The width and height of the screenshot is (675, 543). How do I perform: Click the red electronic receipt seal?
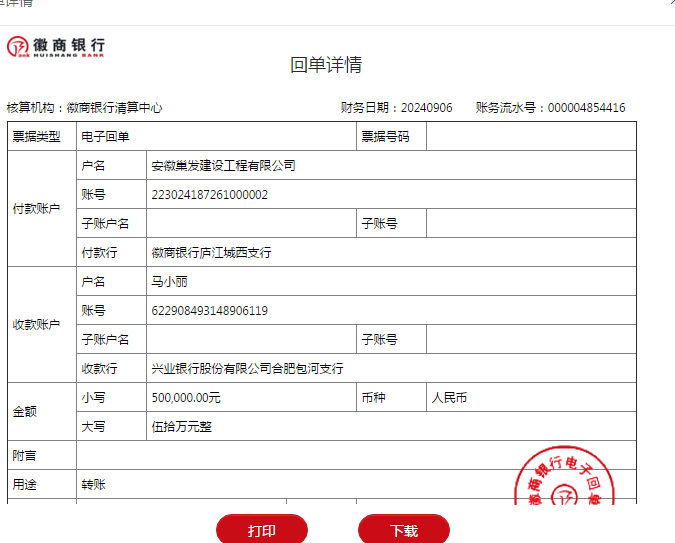pos(565,480)
